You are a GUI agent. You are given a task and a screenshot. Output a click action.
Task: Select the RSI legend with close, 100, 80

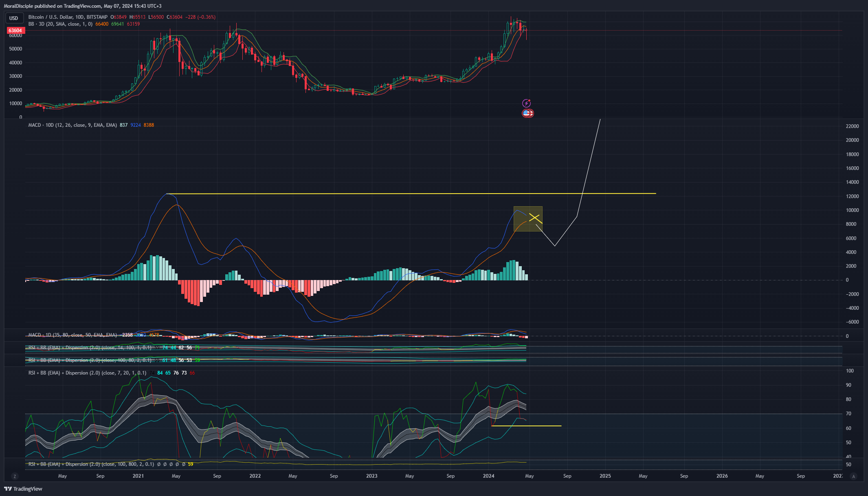90,360
